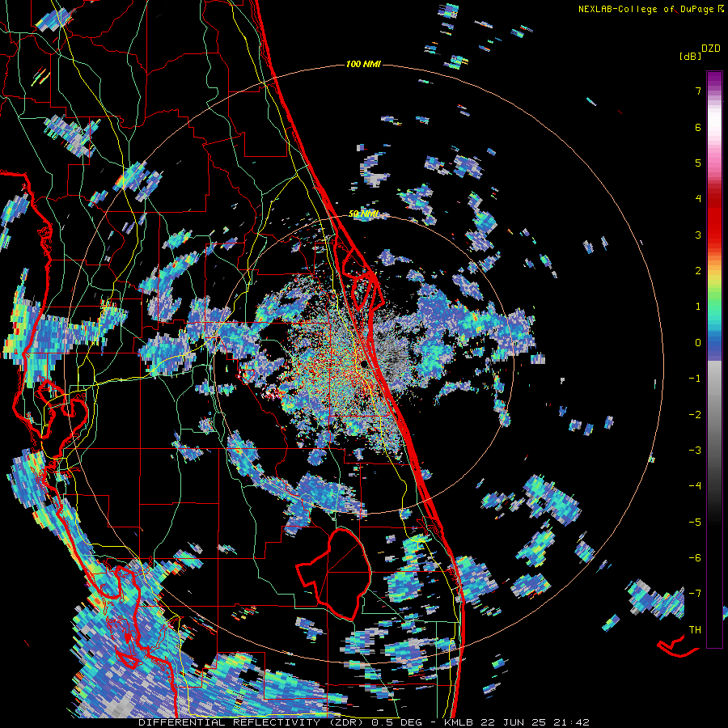Click the 0.5 DEG elevation text
The width and height of the screenshot is (728, 728).
[398, 722]
